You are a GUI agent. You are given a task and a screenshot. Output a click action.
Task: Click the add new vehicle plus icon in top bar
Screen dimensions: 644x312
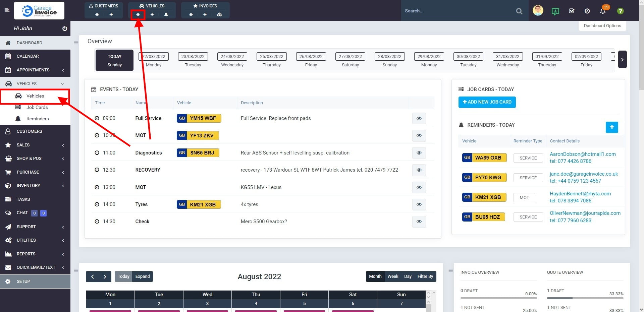tap(152, 14)
